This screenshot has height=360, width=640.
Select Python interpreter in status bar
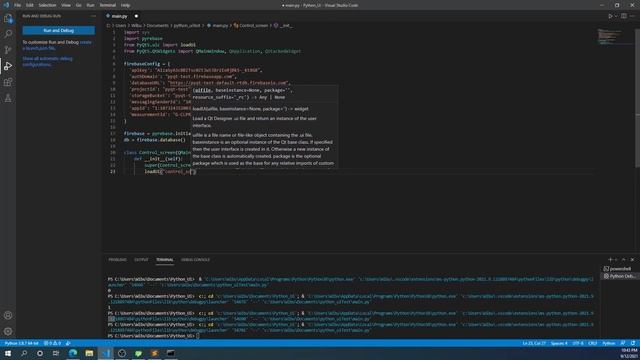pos(21,343)
